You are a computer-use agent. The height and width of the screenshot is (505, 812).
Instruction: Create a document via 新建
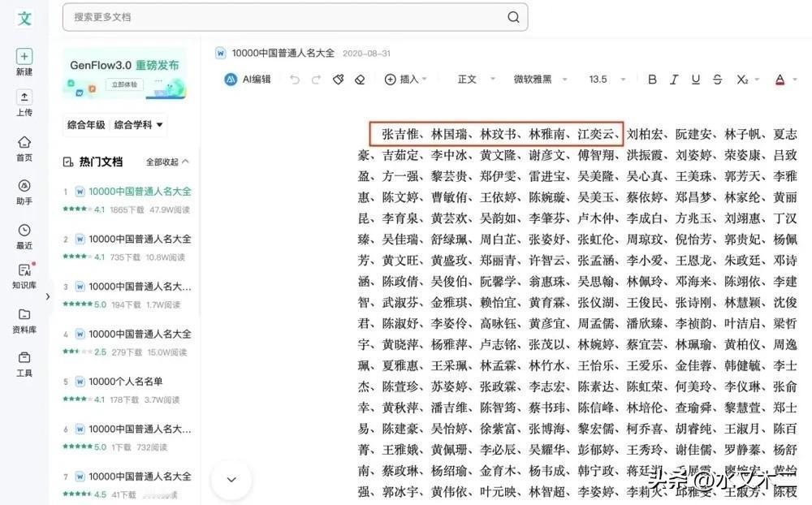24,60
